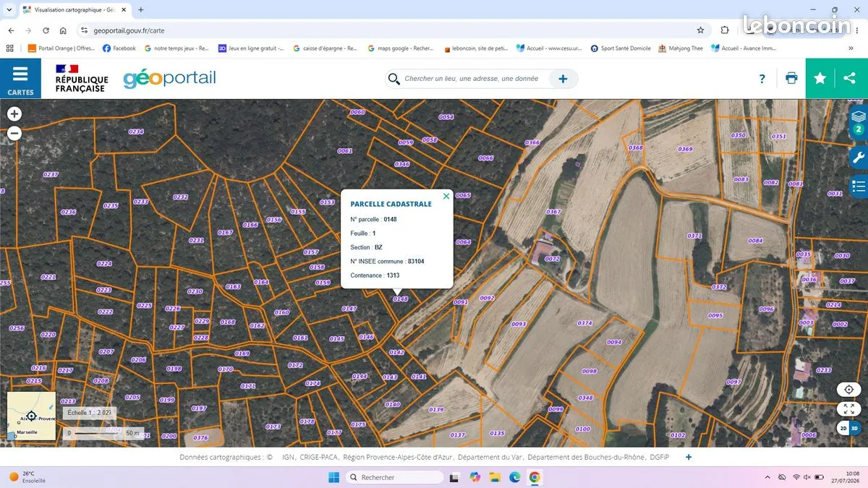Viewport: 868px width, 488px height.
Task: Open Sport Santé Domicile bookmark
Action: 621,48
